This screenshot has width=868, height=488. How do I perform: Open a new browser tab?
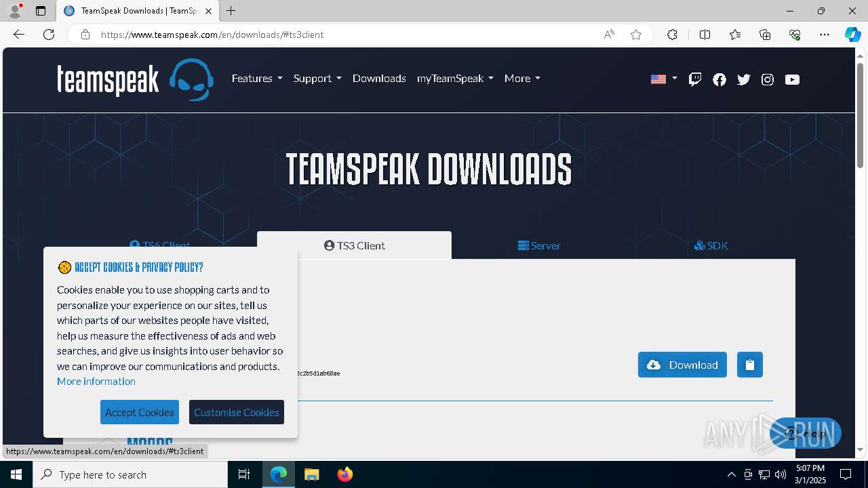click(x=231, y=11)
